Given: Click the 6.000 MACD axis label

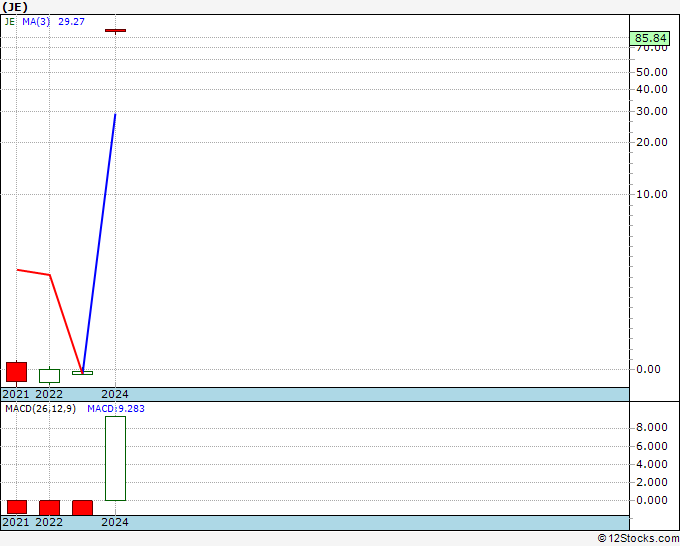Looking at the screenshot, I should point(651,446).
